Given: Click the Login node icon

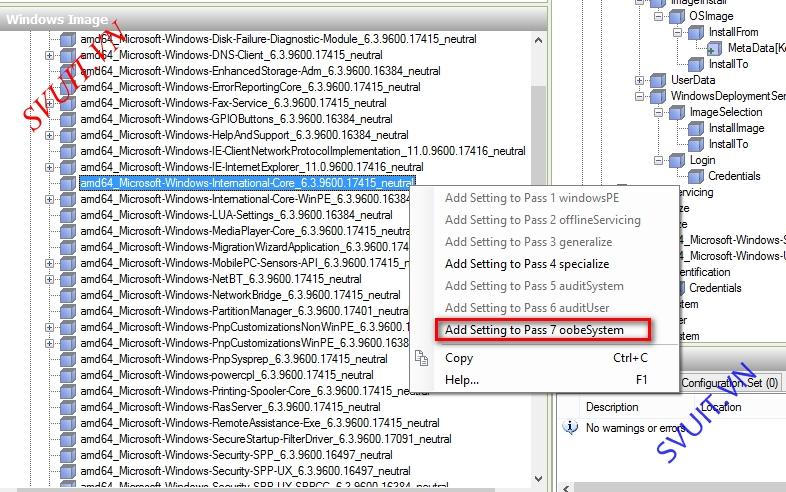Looking at the screenshot, I should coord(677,160).
